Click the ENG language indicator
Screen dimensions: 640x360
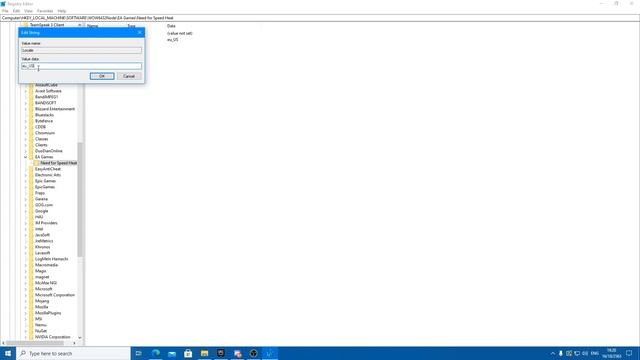[x=595, y=353]
